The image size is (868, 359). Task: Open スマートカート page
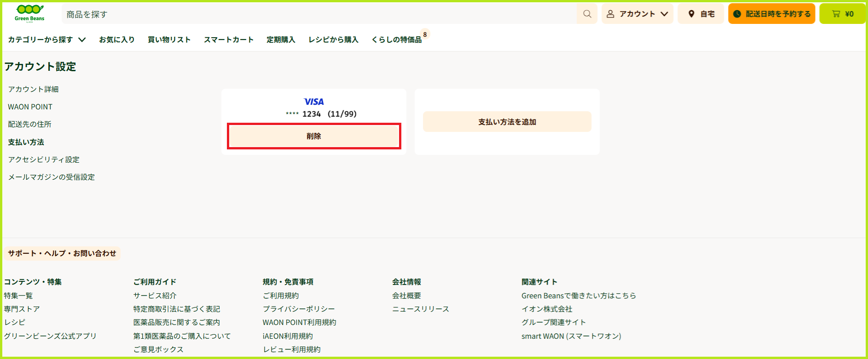pos(229,40)
